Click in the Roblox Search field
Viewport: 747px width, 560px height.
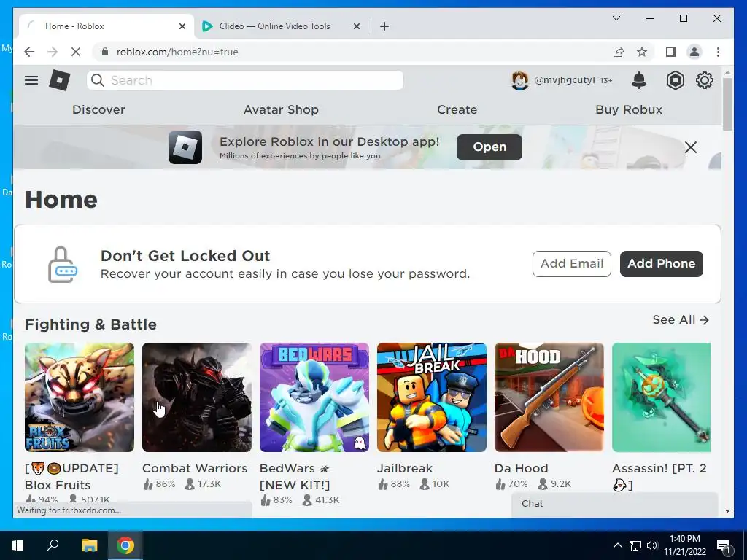coord(245,80)
